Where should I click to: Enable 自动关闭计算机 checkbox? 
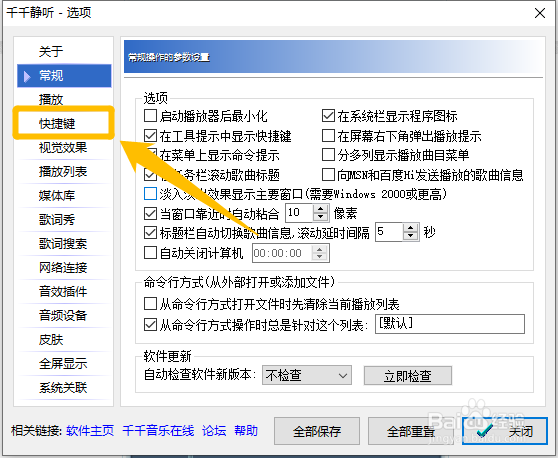coord(150,253)
